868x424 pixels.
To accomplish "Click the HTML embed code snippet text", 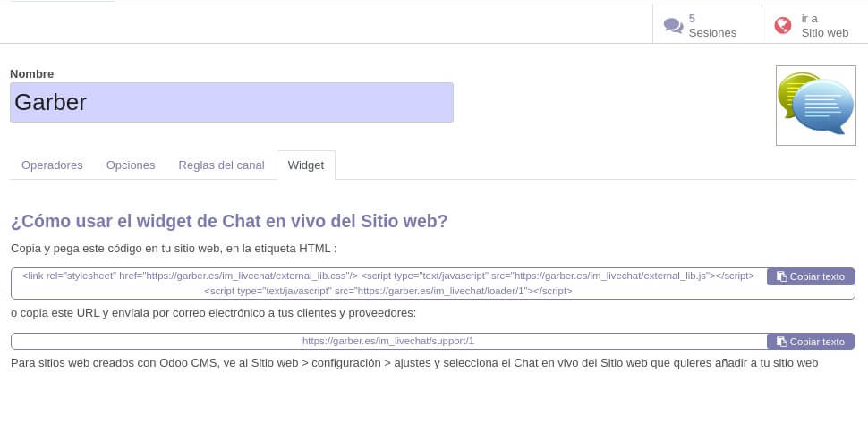I will tap(388, 283).
